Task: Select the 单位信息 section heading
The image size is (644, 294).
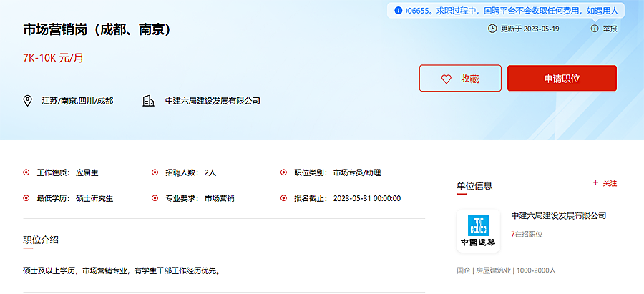Action: [x=474, y=186]
